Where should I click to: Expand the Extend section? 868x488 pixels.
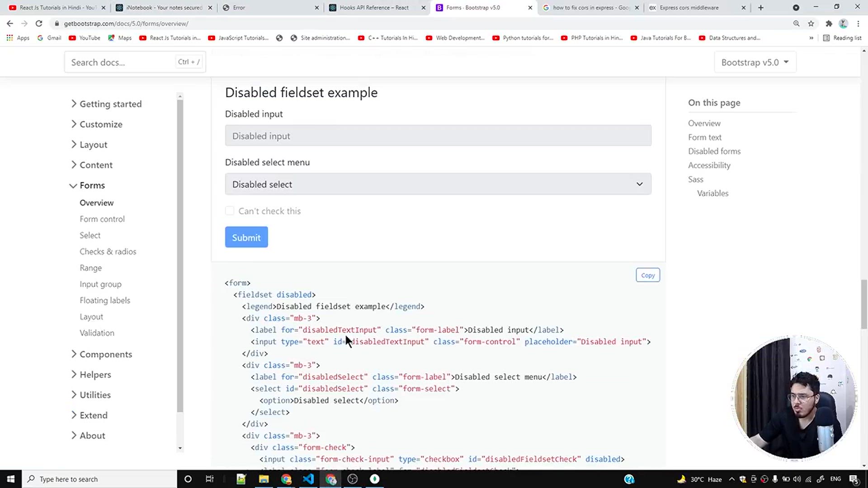click(89, 415)
